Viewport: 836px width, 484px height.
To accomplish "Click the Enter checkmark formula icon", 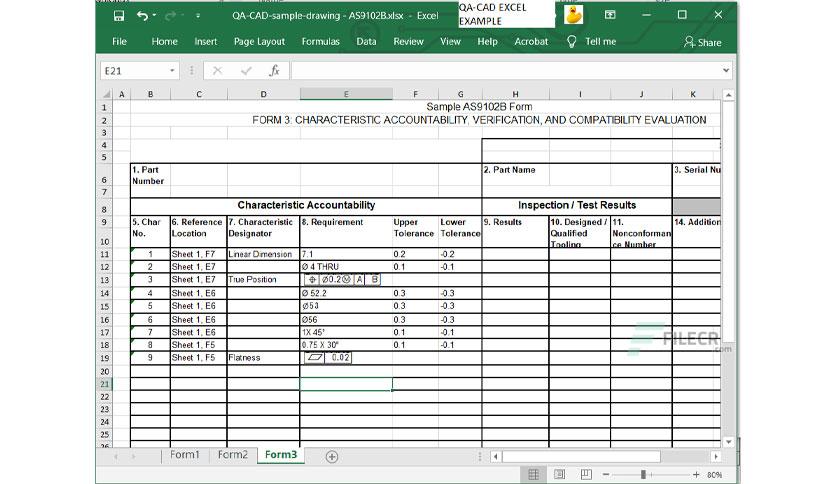I will (246, 70).
